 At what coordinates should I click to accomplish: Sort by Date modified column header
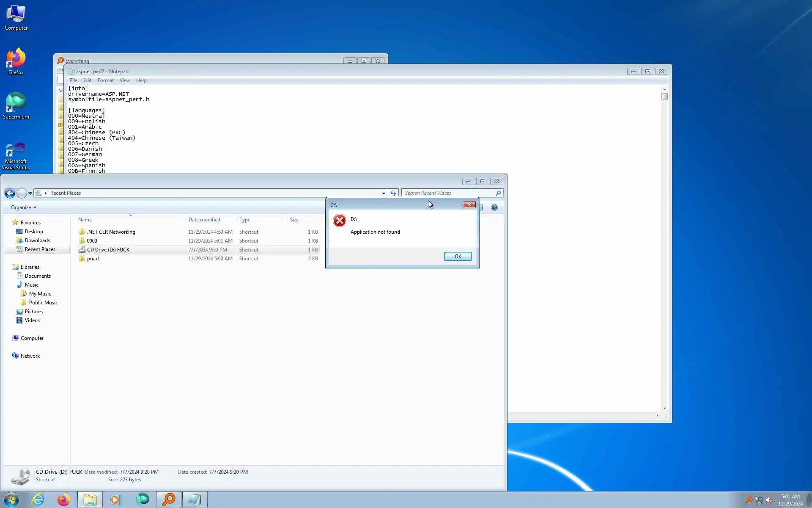pyautogui.click(x=204, y=220)
